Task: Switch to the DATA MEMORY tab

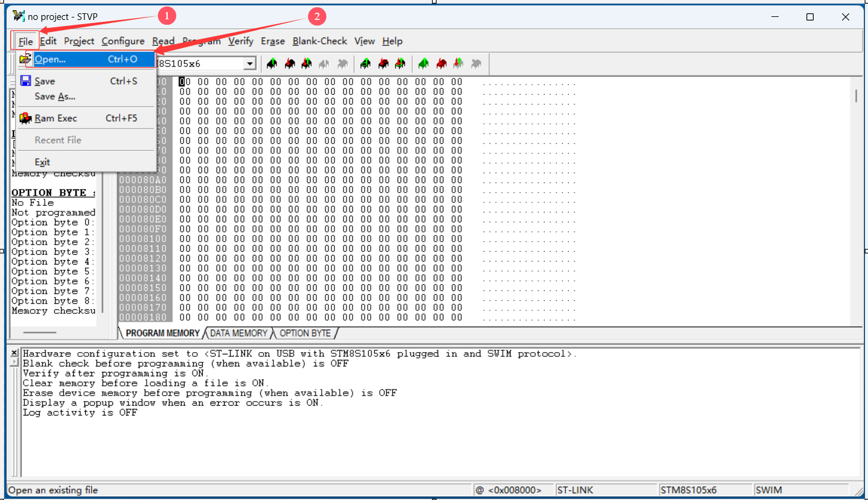Action: (x=238, y=333)
